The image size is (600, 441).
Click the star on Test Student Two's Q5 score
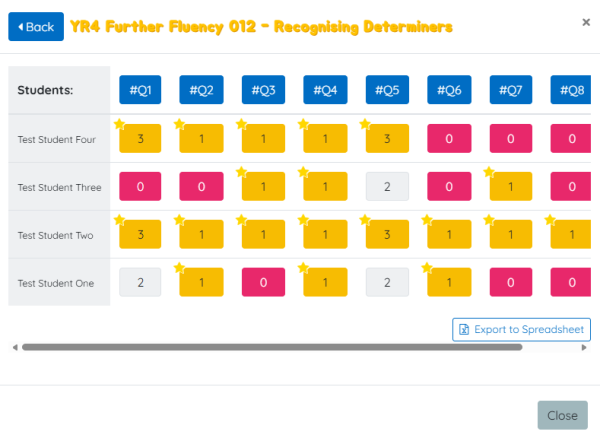[x=366, y=221]
